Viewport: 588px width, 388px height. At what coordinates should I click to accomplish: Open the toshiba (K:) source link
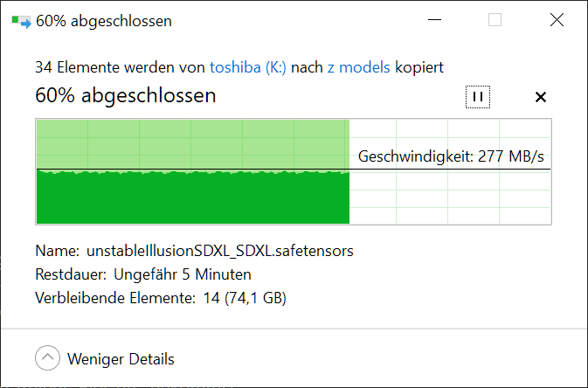[248, 66]
